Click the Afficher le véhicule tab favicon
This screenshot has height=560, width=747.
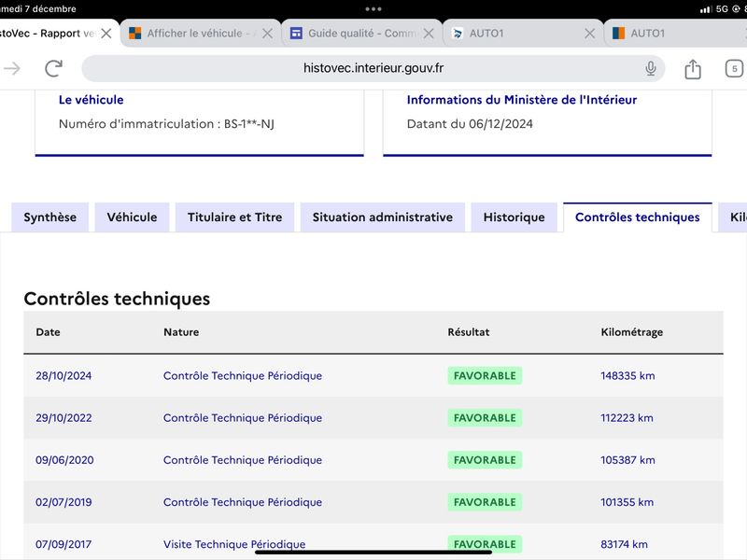pos(134,34)
